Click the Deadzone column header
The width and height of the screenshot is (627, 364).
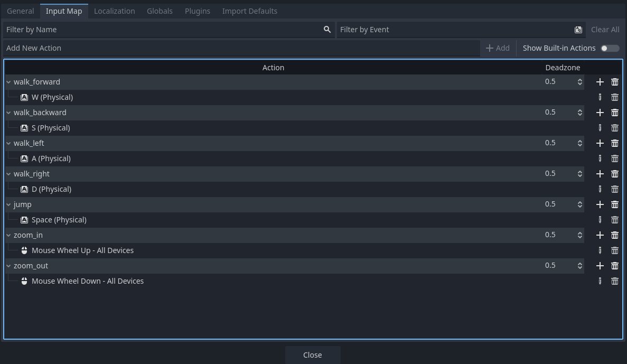coord(563,68)
